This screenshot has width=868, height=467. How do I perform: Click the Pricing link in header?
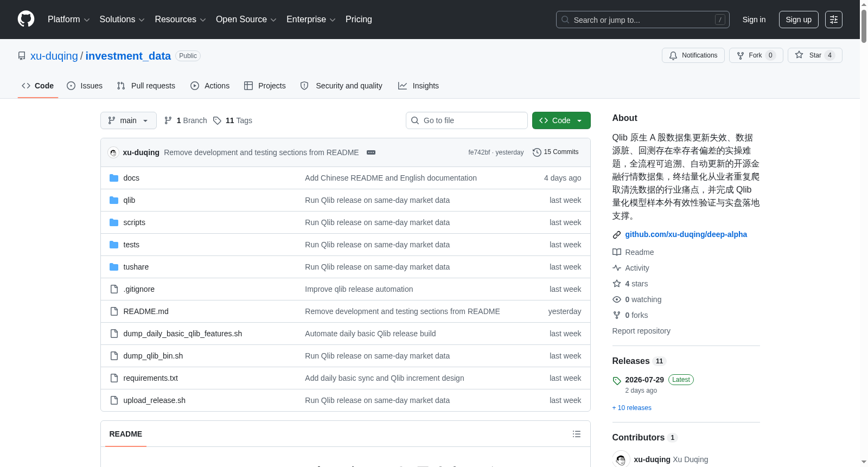[x=359, y=20]
